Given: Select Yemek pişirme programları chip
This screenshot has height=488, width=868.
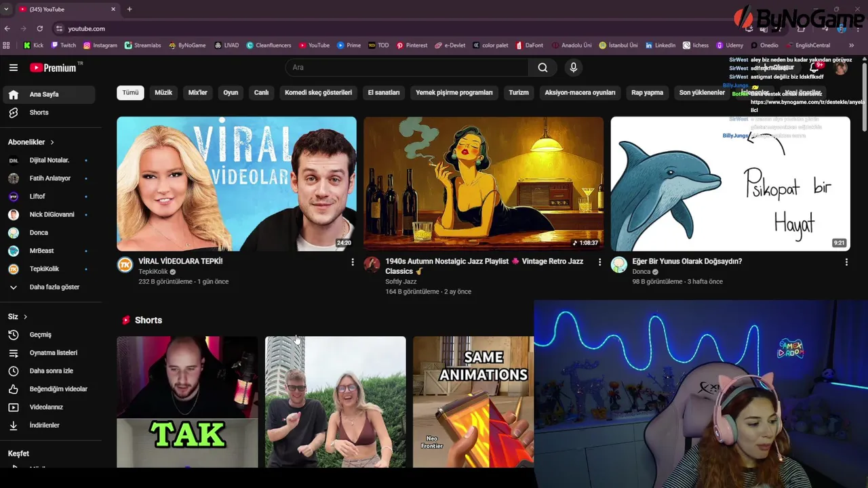Looking at the screenshot, I should (454, 93).
